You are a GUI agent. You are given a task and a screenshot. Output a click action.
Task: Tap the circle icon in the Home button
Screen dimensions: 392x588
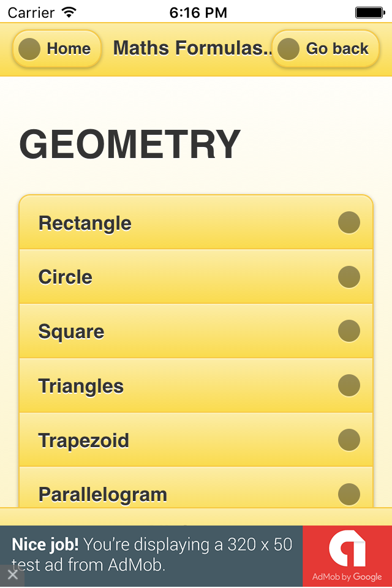pos(29,49)
